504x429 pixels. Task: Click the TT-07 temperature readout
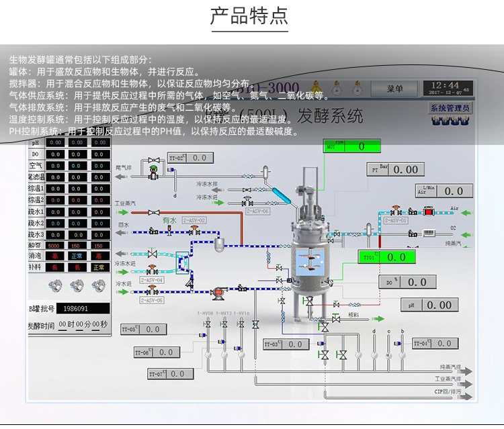point(171,374)
